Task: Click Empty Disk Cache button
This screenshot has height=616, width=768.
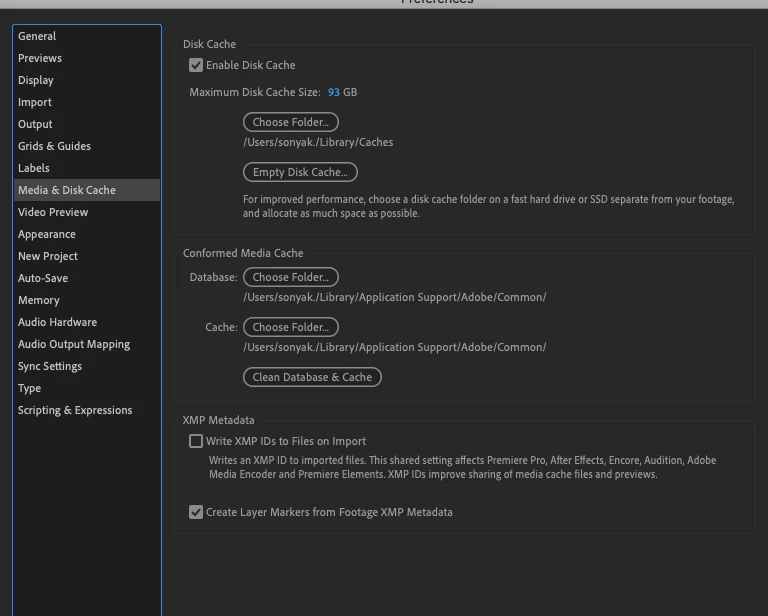Action: [x=300, y=172]
